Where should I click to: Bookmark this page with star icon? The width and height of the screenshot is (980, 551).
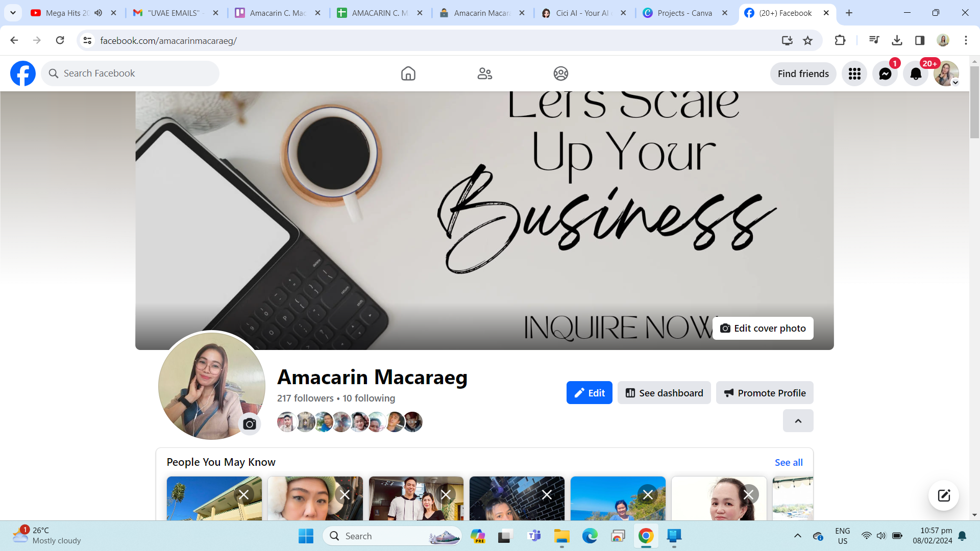tap(807, 40)
